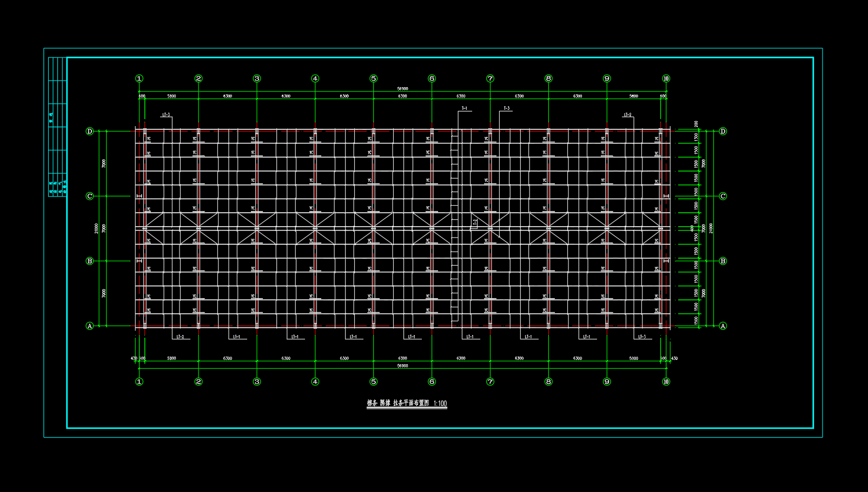Select grid bubble 2 in the top axis row
868x492 pixels.
(198, 78)
